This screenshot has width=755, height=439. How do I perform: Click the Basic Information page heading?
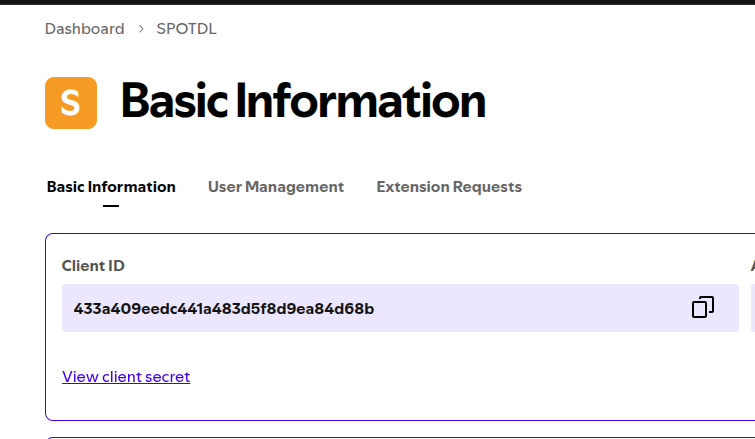303,101
